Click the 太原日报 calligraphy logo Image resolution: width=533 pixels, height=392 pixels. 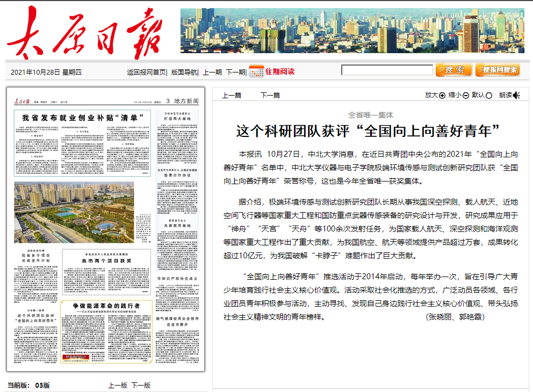(83, 33)
